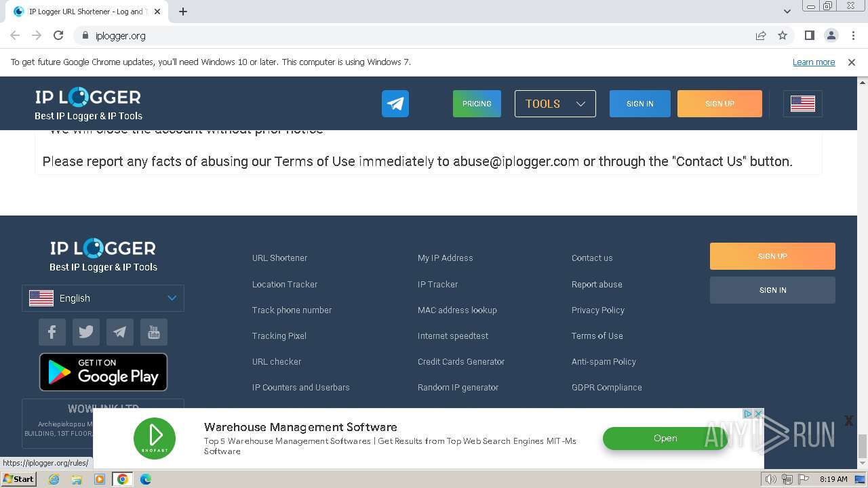Image resolution: width=868 pixels, height=488 pixels.
Task: Open the IP Tracker footer link
Action: [x=437, y=285]
